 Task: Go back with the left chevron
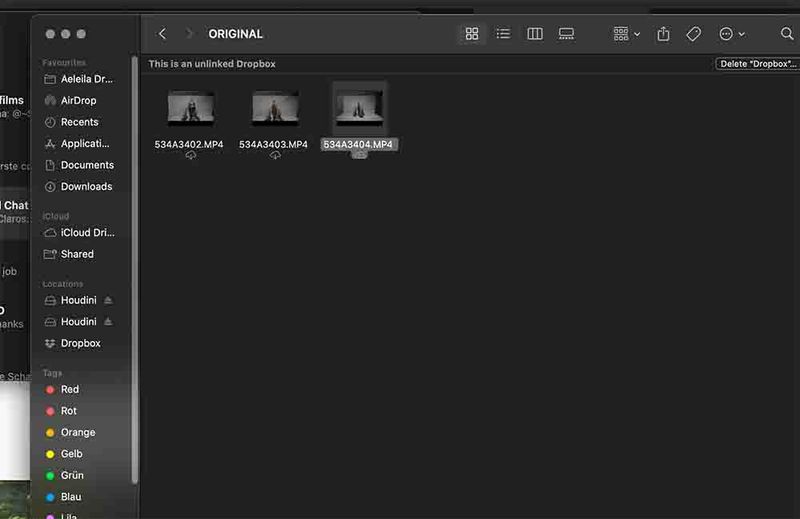click(x=162, y=34)
